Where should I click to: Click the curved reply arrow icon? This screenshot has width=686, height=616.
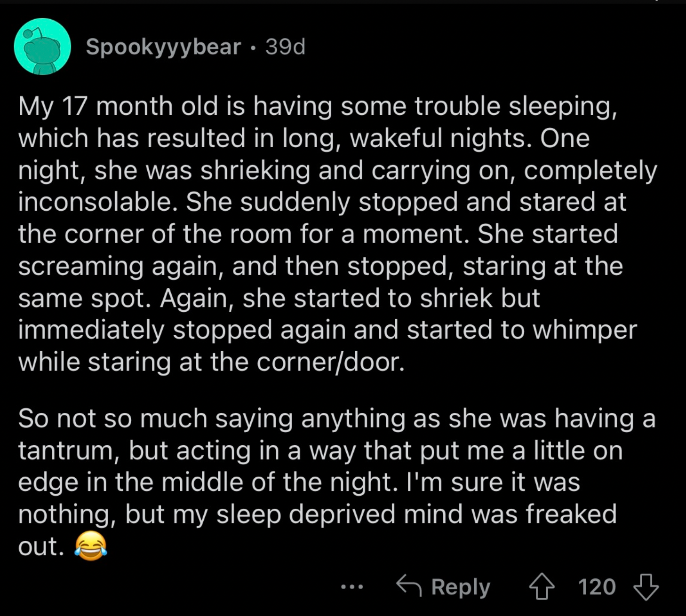point(408,585)
